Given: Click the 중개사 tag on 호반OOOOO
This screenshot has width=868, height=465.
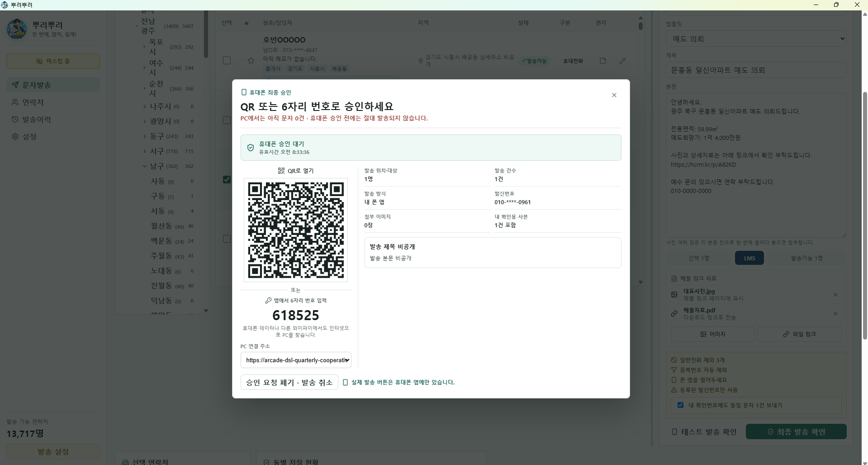Looking at the screenshot, I should pyautogui.click(x=273, y=69).
